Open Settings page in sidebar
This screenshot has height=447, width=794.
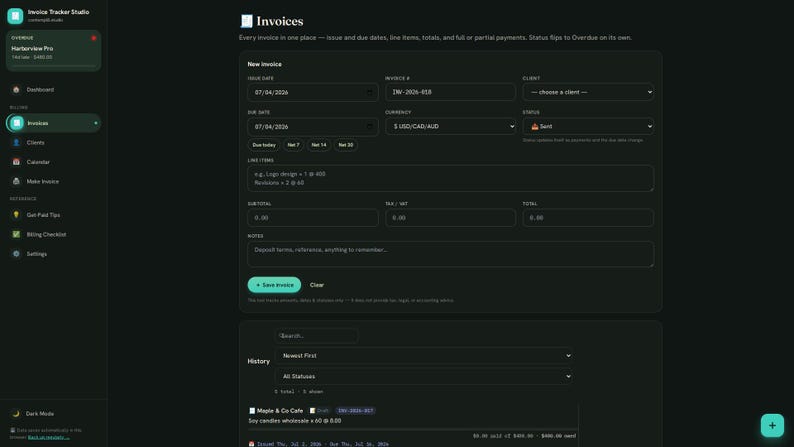pyautogui.click(x=53, y=254)
